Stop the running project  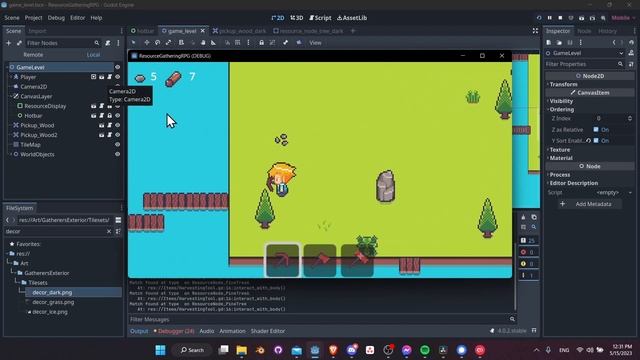click(560, 18)
